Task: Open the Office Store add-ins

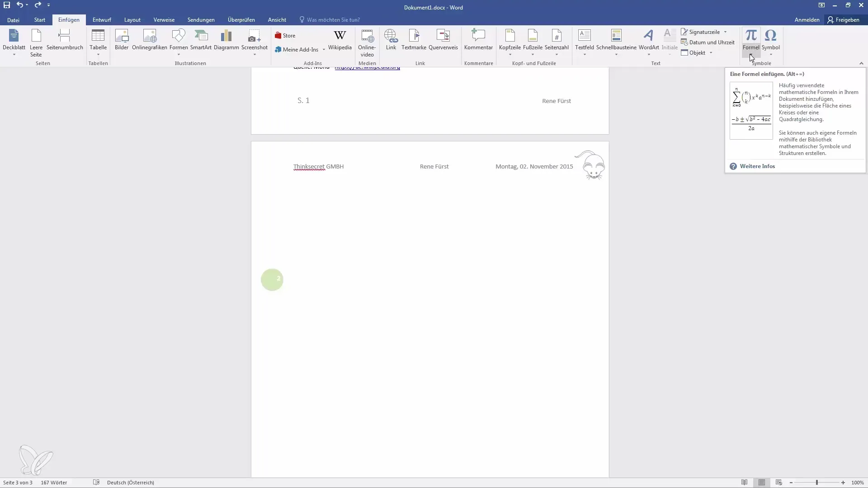Action: coord(285,36)
